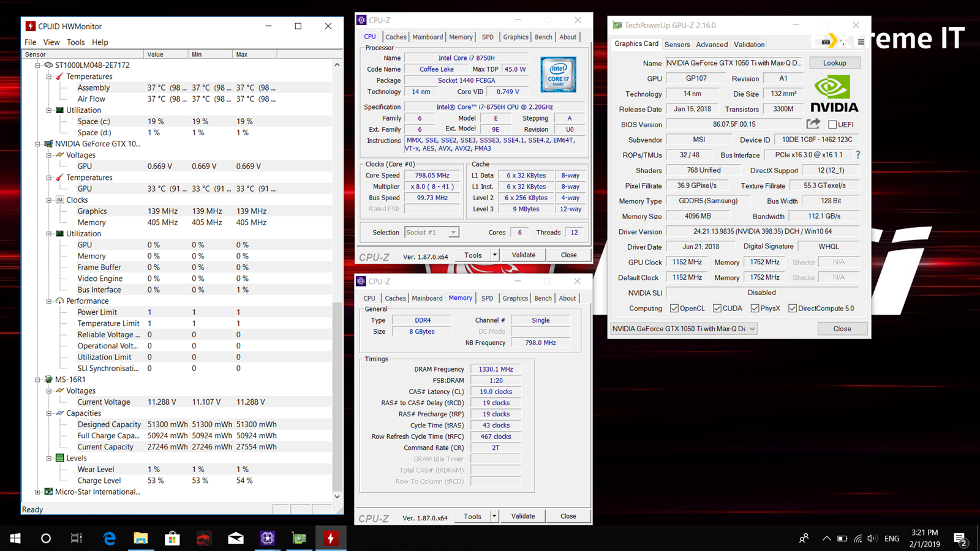Switch to the Advanced tab in GPU-Z
Image resolution: width=980 pixels, height=551 pixels.
(x=712, y=45)
